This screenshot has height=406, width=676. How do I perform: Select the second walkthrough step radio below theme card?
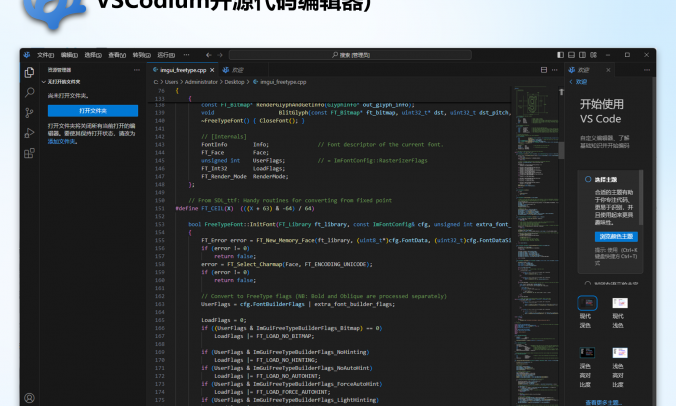pyautogui.click(x=588, y=284)
